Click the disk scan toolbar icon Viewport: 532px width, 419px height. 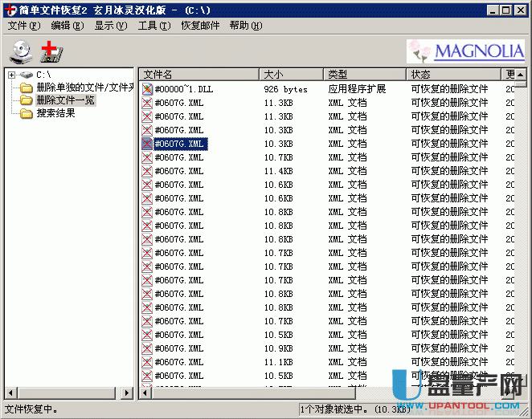21,52
